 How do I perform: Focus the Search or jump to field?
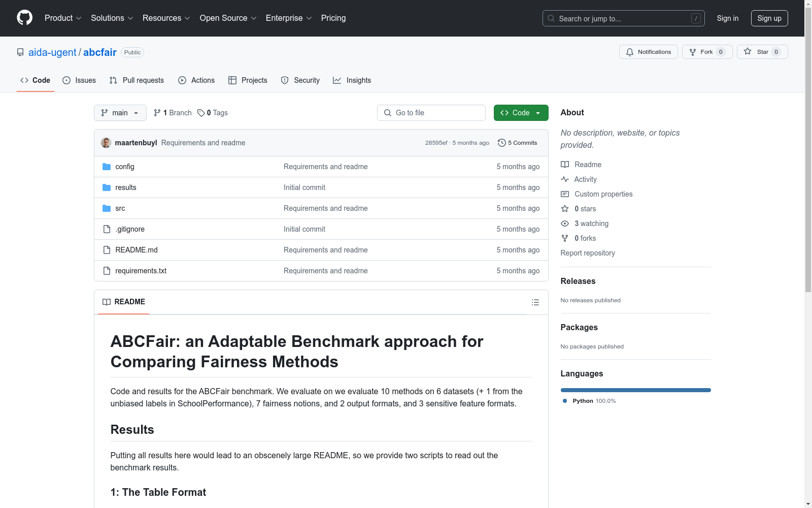(x=624, y=18)
